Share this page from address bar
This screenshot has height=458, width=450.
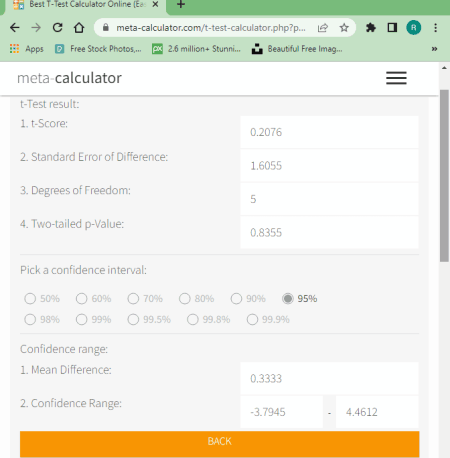coord(323,28)
